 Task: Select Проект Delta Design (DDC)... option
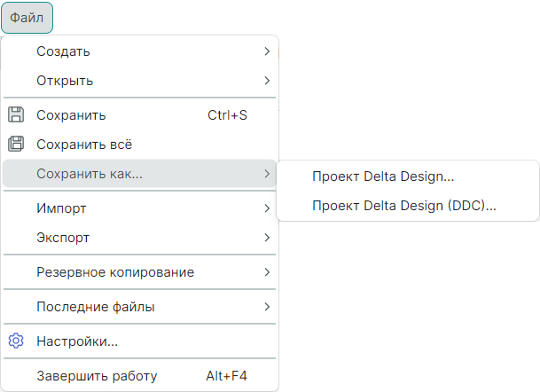[403, 206]
